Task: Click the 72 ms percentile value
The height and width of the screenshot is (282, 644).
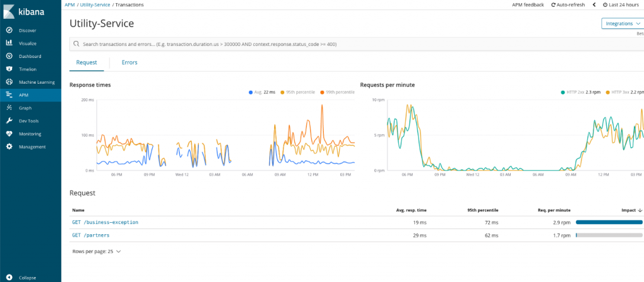Action: coord(492,222)
